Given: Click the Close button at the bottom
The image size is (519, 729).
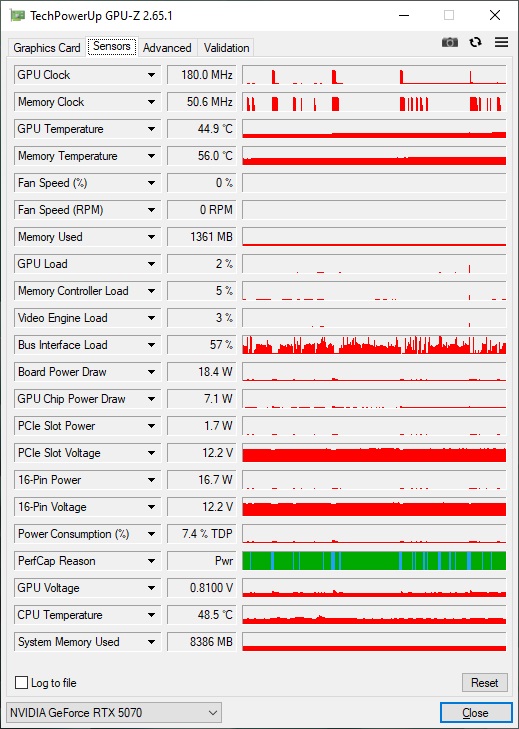Looking at the screenshot, I should [x=475, y=713].
